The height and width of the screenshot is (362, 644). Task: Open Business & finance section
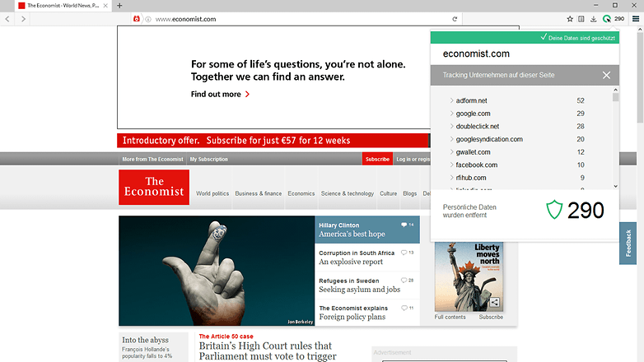pos(259,193)
